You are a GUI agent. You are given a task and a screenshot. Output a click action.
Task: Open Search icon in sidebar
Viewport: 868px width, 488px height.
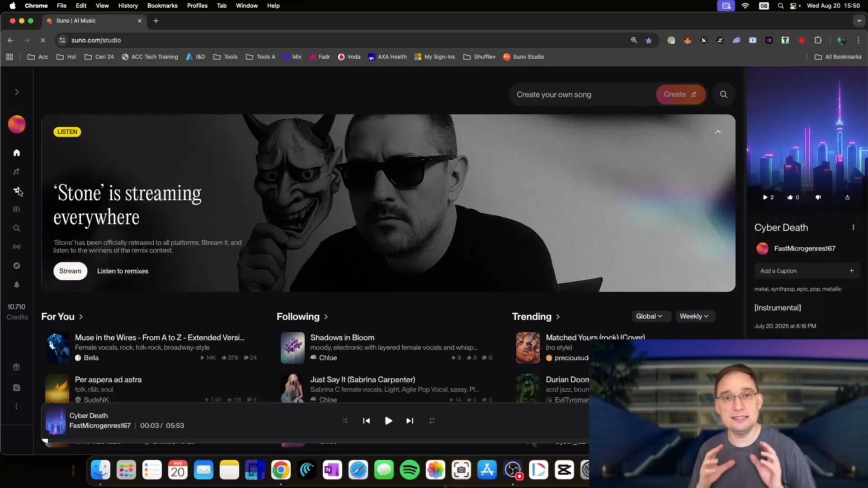(x=17, y=228)
